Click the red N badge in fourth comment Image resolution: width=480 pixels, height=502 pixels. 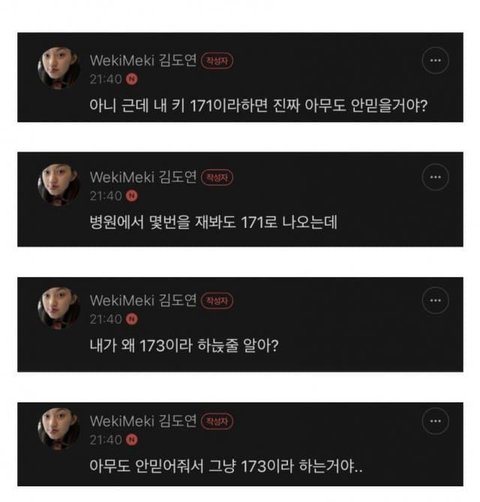click(x=132, y=440)
